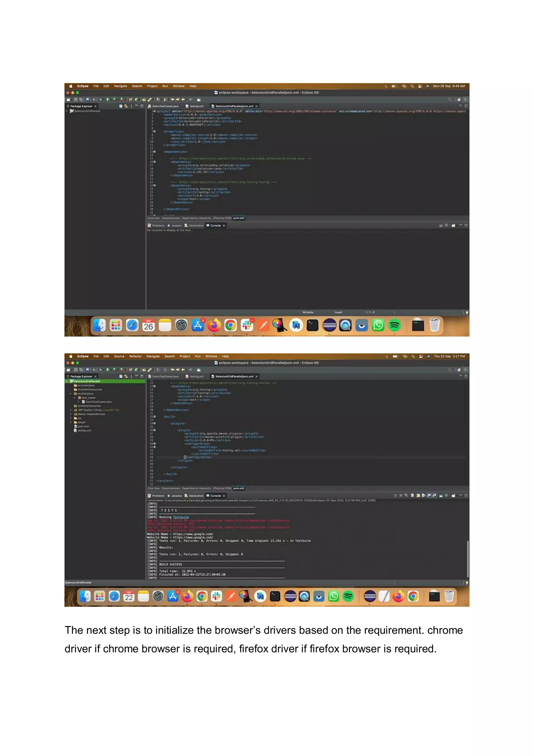Select testng.xml file in the Package Explorer tree
The width and height of the screenshot is (534, 756).
pos(84,430)
